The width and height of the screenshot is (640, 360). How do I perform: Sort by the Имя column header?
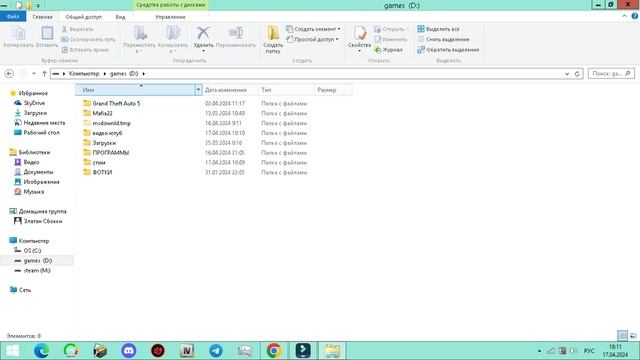tap(135, 90)
